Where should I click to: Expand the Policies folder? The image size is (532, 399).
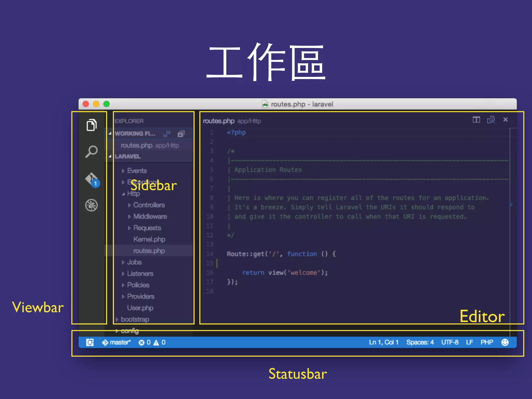tap(123, 285)
